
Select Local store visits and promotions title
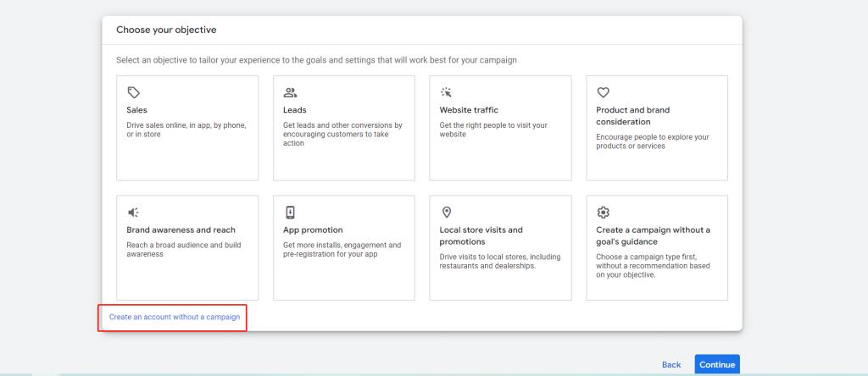point(481,235)
